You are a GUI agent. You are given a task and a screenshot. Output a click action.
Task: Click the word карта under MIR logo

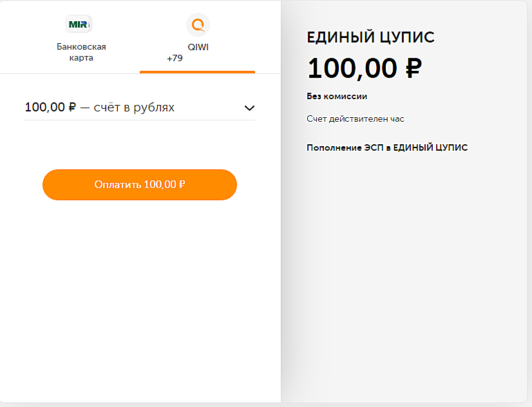click(81, 58)
